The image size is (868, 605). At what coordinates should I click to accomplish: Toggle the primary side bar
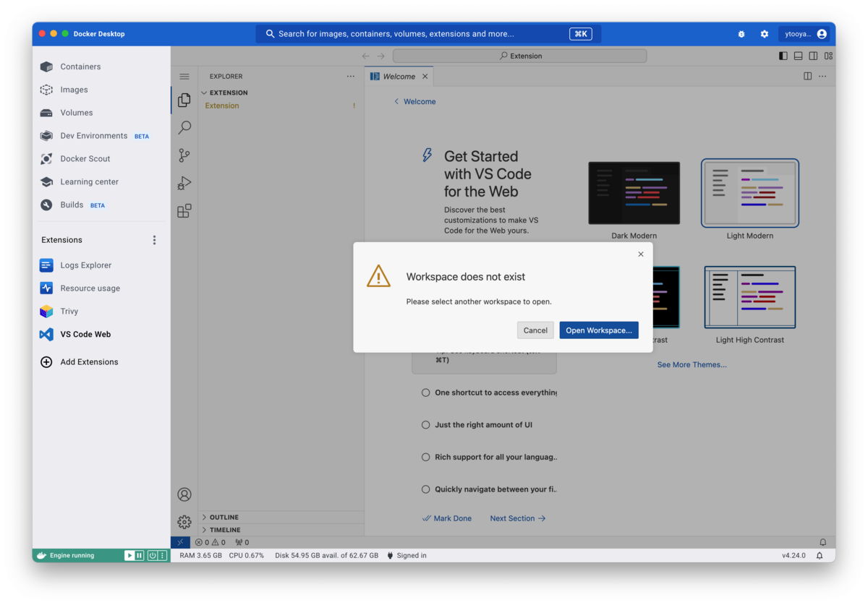click(x=783, y=56)
